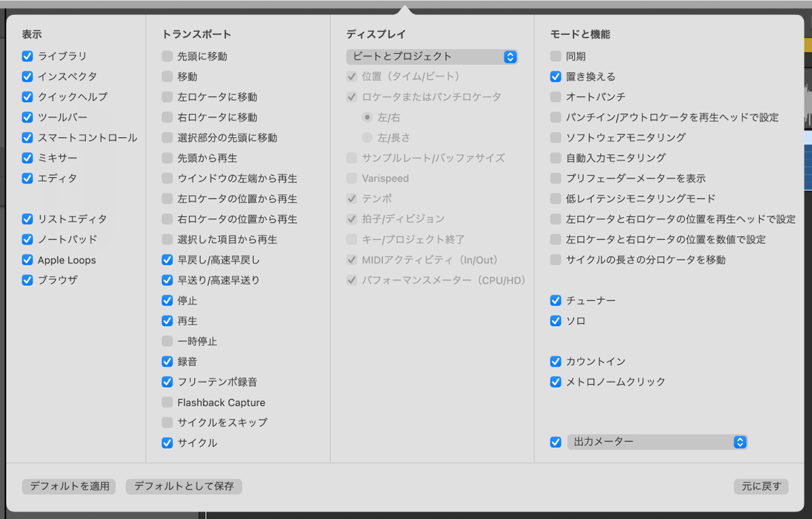Image resolution: width=812 pixels, height=519 pixels.
Task: Uncheck the Apple Loops checkbox
Action: point(27,260)
